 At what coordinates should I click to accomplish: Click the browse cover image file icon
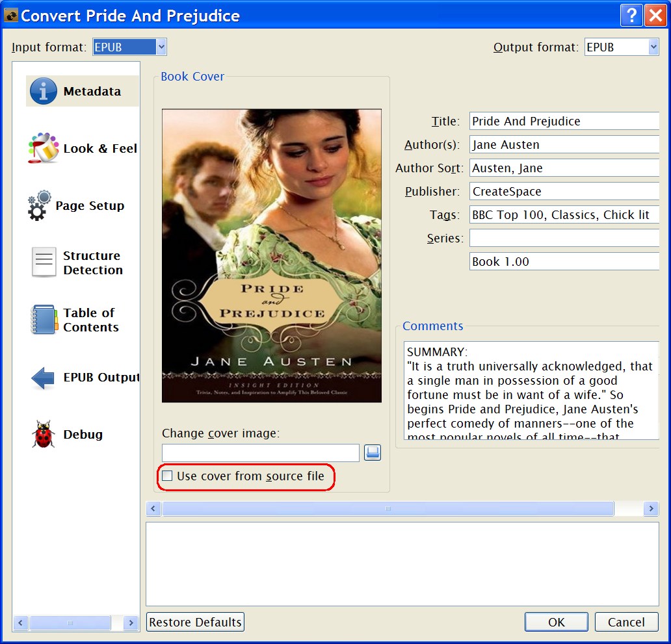pyautogui.click(x=373, y=452)
